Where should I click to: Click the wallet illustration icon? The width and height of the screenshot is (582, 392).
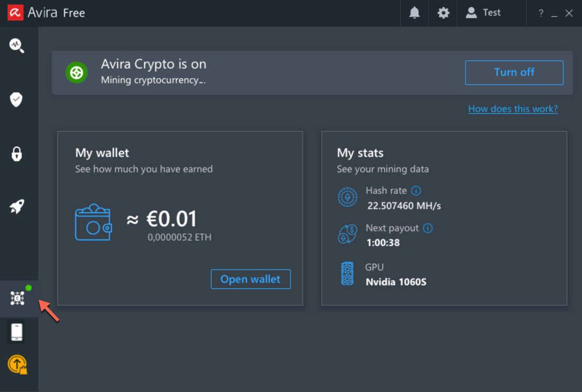click(94, 222)
